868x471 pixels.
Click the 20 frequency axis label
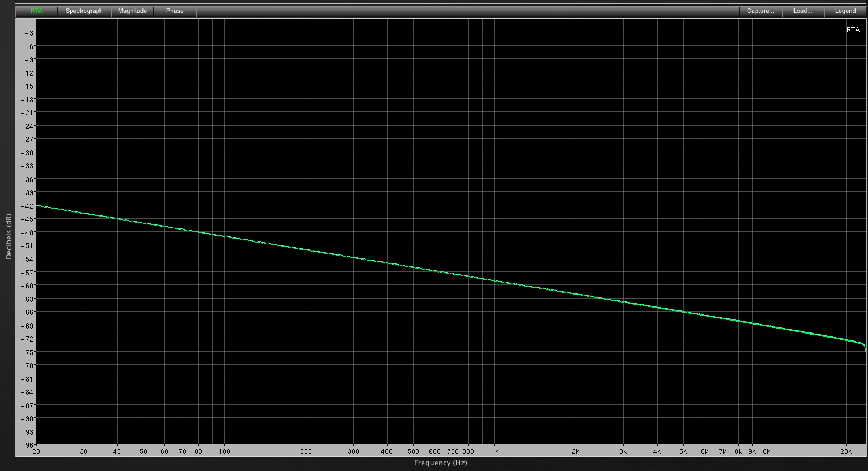[x=36, y=452]
